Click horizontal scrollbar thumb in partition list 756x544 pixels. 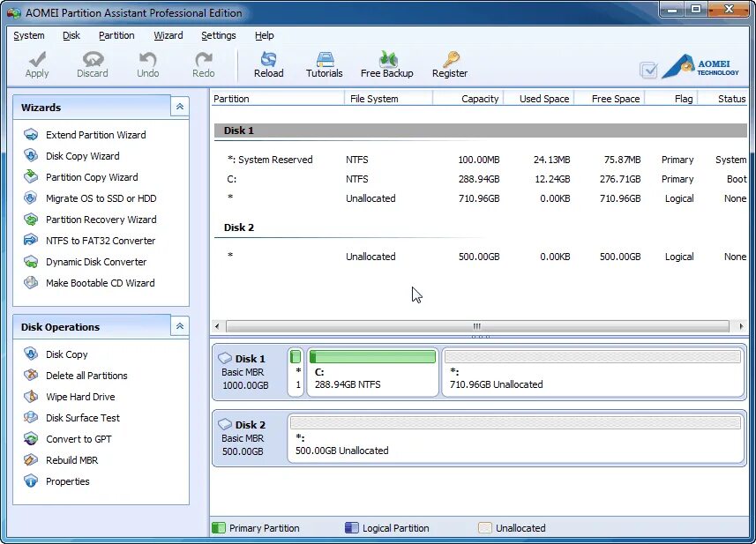(x=477, y=326)
